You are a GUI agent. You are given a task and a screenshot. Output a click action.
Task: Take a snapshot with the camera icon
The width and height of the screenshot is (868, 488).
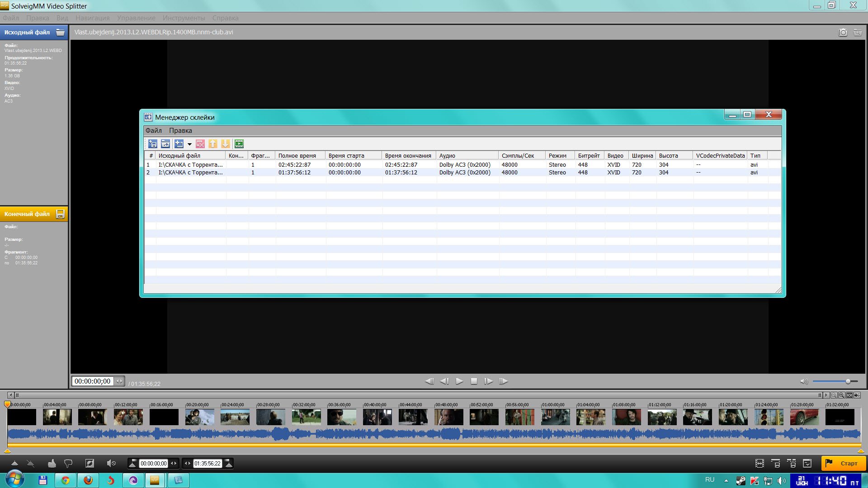[843, 33]
